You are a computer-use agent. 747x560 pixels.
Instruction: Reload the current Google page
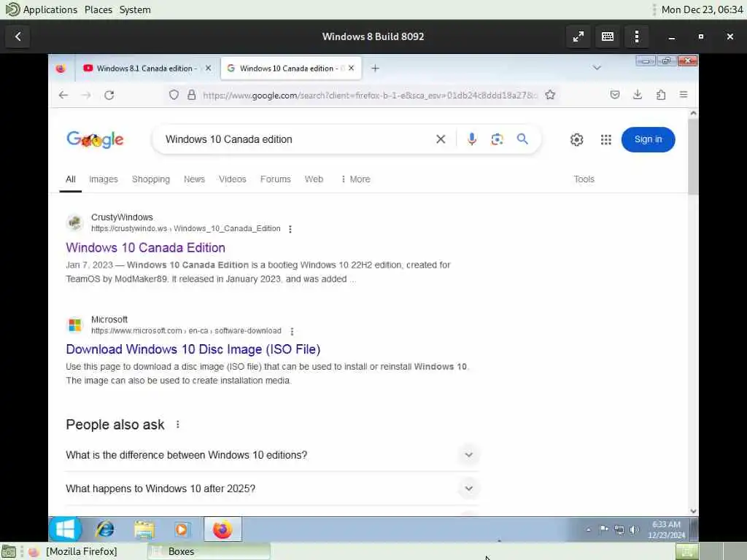pos(109,96)
